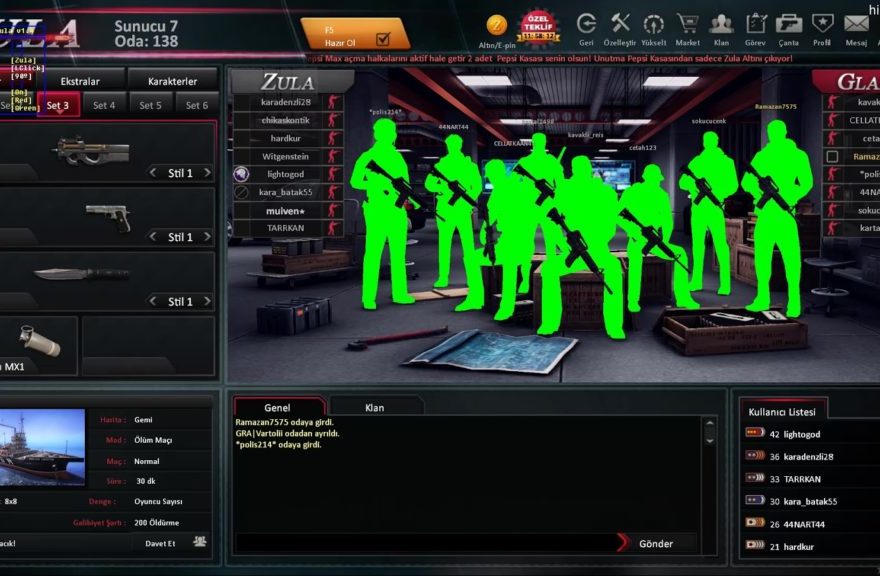The height and width of the screenshot is (576, 880).
Task: Click the rank badge next to hardkur
Action: coord(755,545)
